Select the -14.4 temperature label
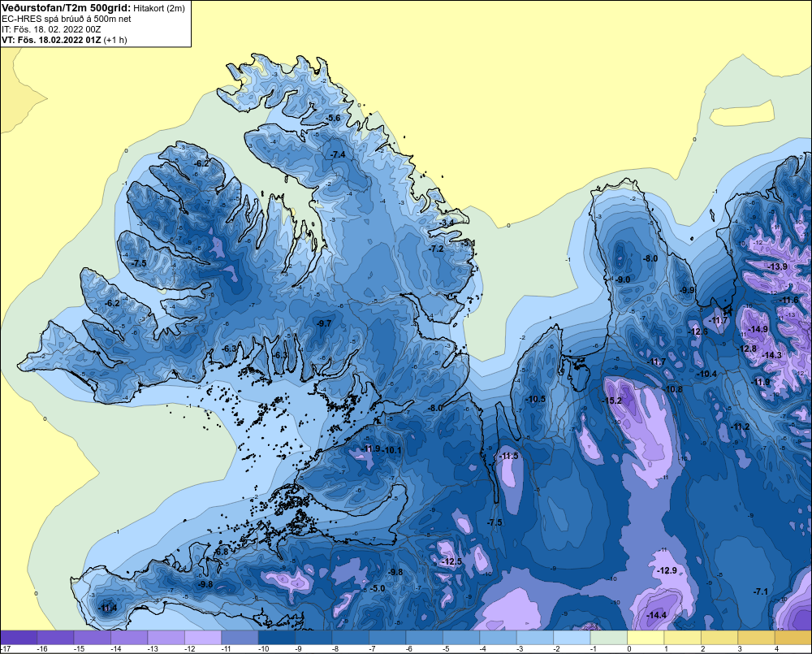The image size is (812, 654). [656, 615]
